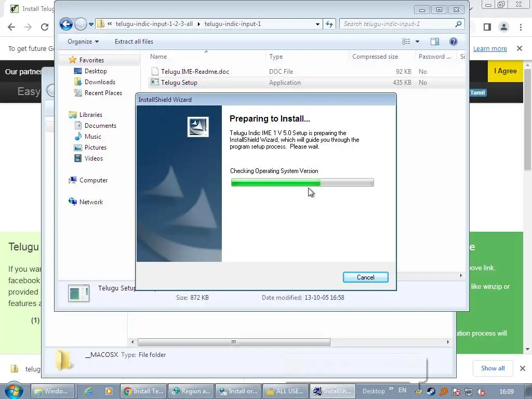Select Libraries in the navigation pane
The image size is (532, 399).
(90, 115)
